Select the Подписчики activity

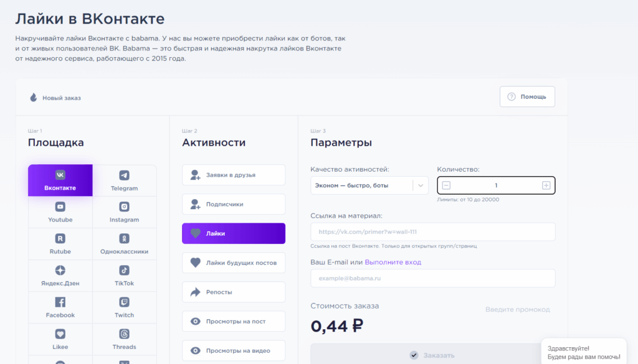tap(234, 204)
